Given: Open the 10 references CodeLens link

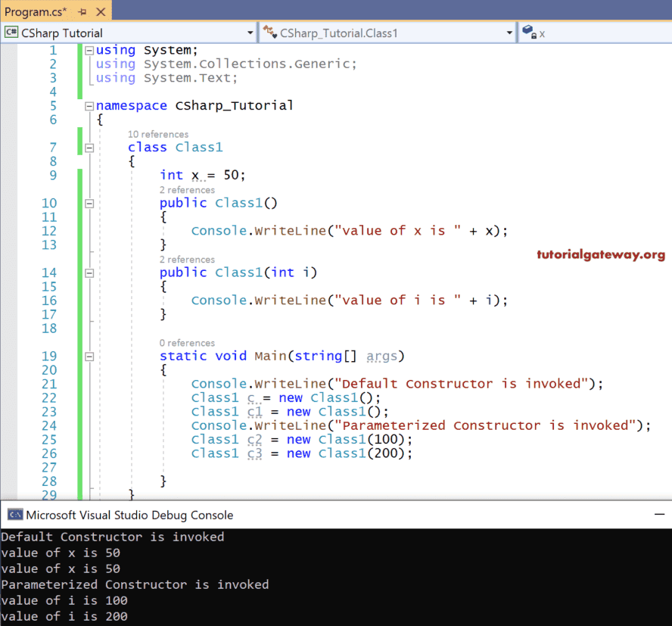Looking at the screenshot, I should coord(158,134).
